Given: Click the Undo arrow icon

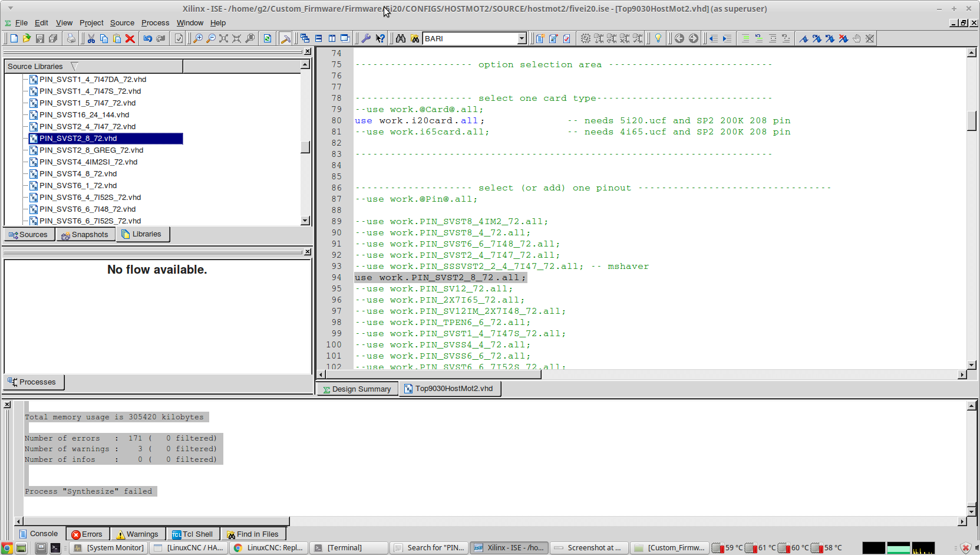Looking at the screenshot, I should pyautogui.click(x=147, y=38).
